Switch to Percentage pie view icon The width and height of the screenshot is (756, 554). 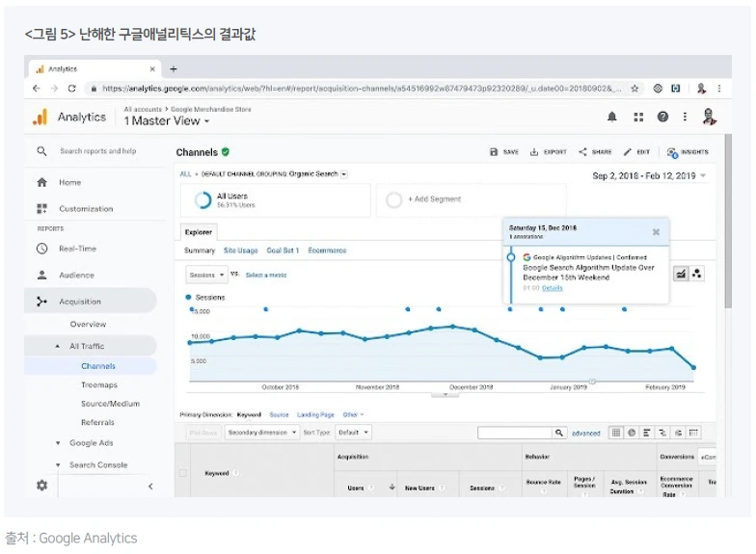point(631,433)
